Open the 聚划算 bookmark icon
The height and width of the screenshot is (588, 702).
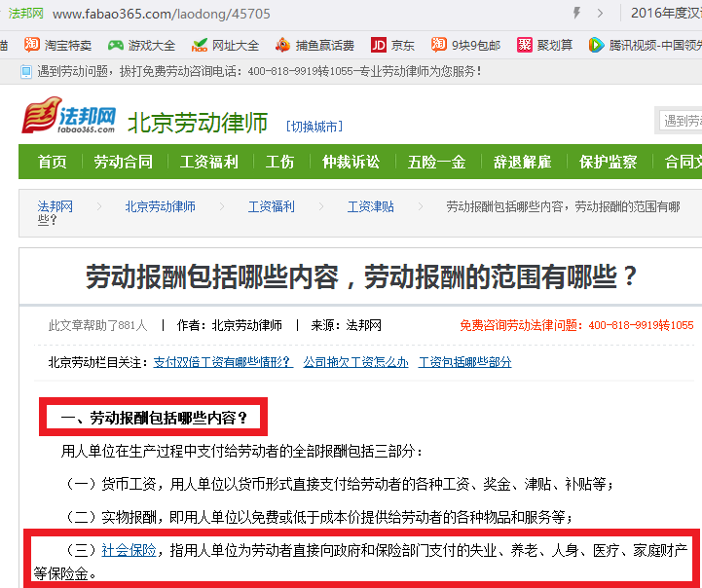[525, 45]
